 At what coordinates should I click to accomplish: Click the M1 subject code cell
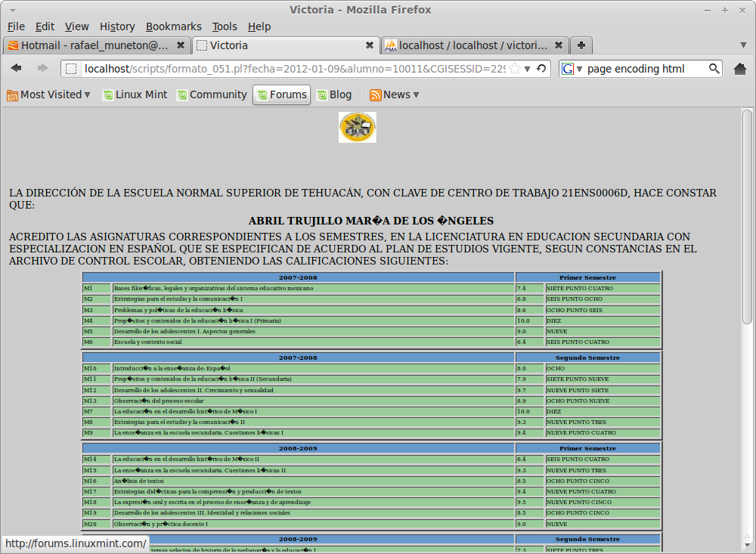97,288
